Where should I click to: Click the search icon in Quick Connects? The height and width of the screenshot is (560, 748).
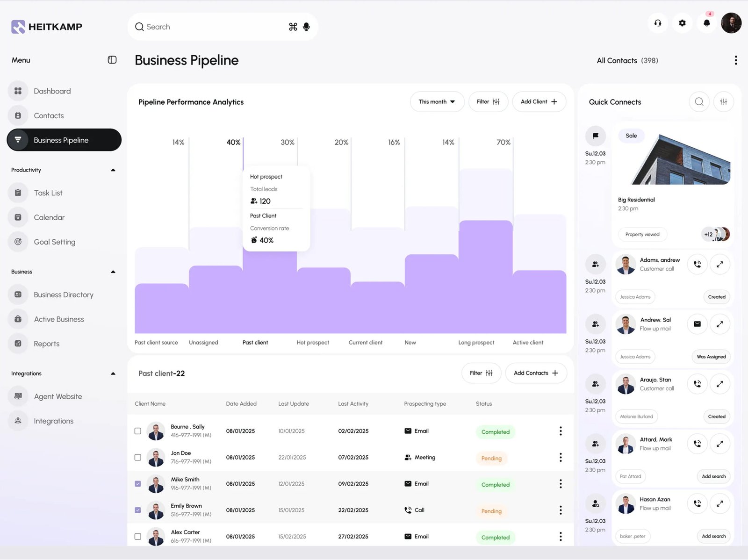699,102
